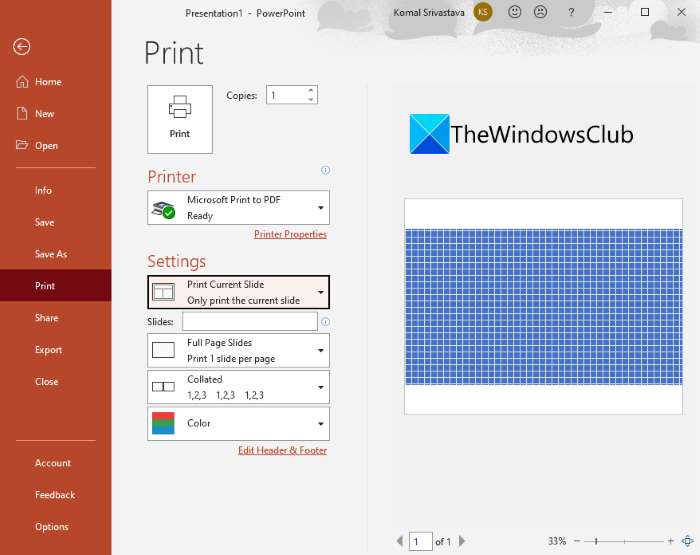The width and height of the screenshot is (700, 555).
Task: Click the Home house icon
Action: coord(22,82)
